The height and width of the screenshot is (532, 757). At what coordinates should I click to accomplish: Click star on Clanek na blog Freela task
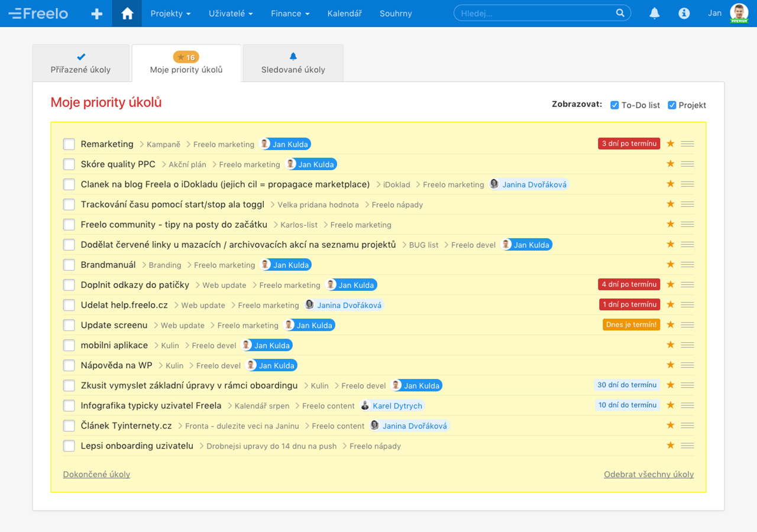pos(670,184)
